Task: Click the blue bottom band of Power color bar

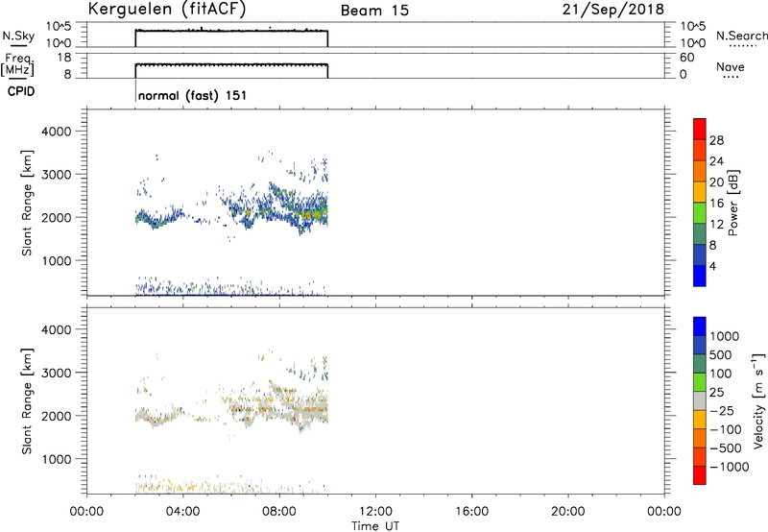Action: (x=700, y=276)
